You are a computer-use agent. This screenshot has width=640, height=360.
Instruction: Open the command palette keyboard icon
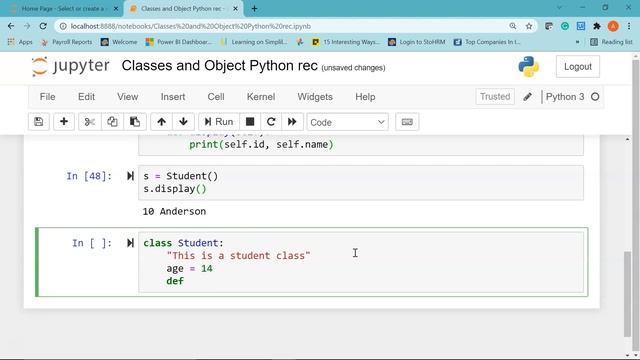click(x=407, y=122)
